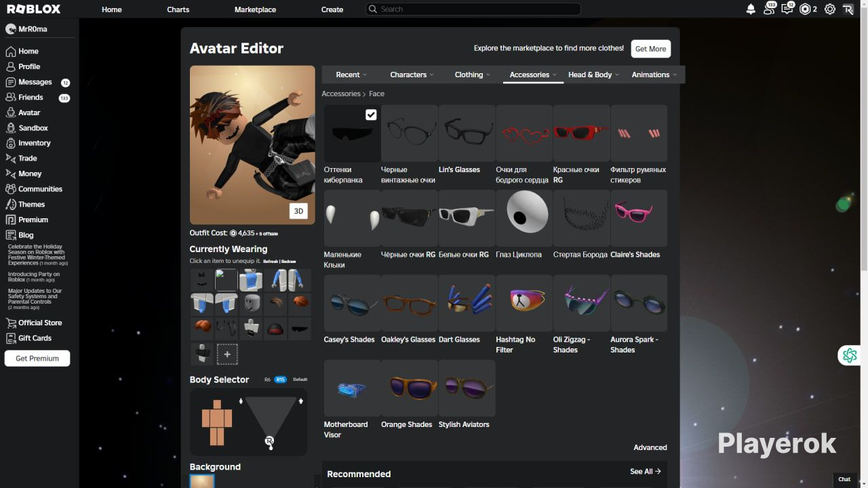Click the R extension icon at top right
The width and height of the screenshot is (868, 488).
(848, 9)
